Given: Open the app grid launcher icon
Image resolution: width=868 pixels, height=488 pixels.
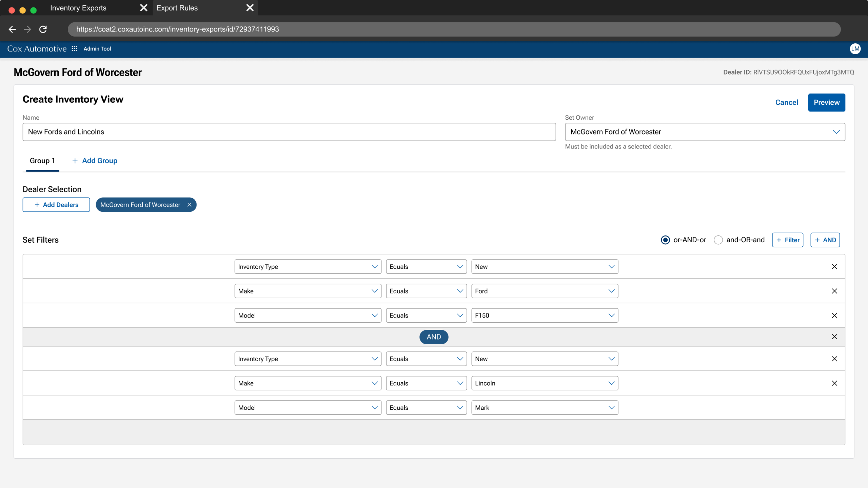Looking at the screenshot, I should 74,49.
